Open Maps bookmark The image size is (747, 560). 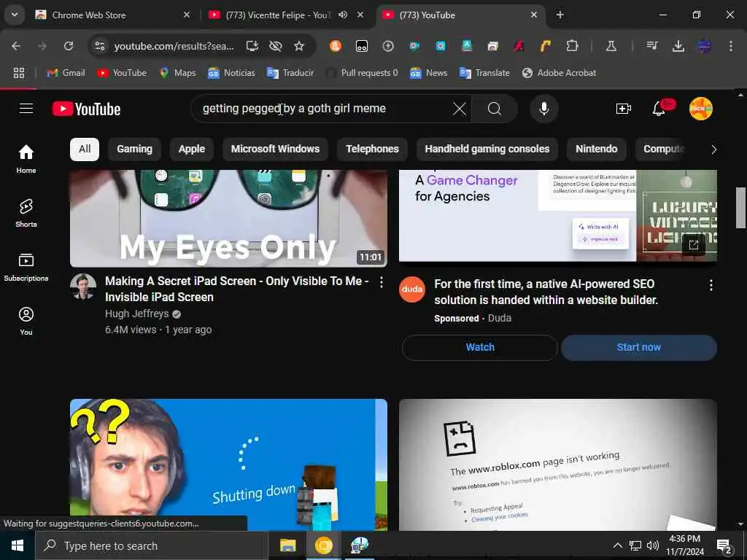point(177,73)
